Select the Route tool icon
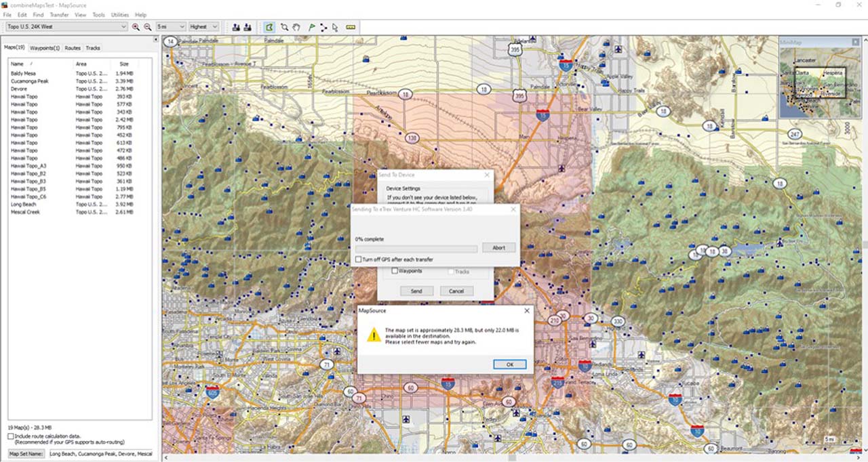 click(x=323, y=27)
